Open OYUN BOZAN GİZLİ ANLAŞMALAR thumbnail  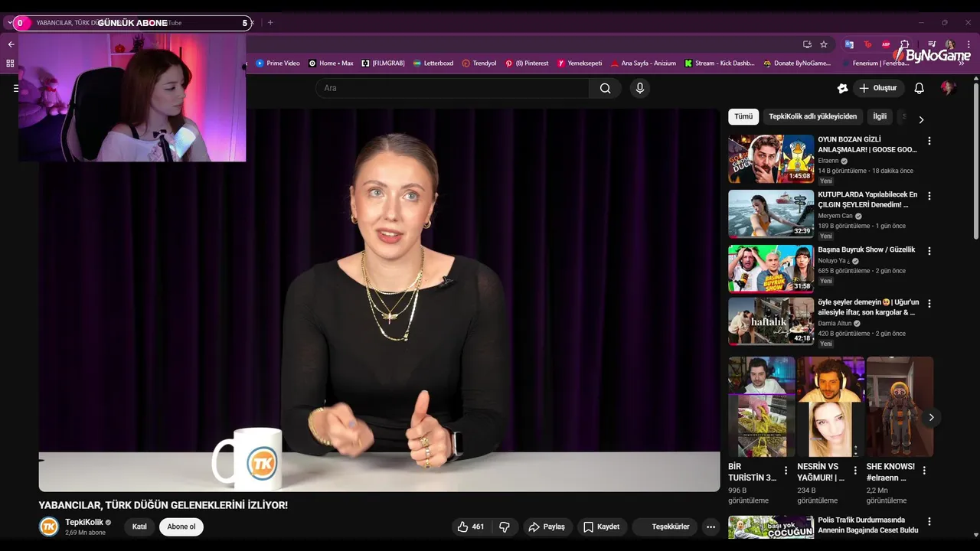tap(771, 159)
